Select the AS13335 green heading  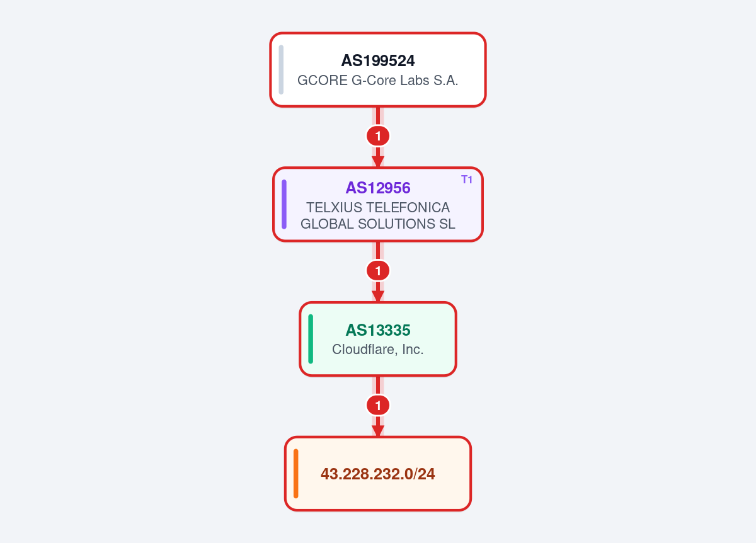point(378,330)
